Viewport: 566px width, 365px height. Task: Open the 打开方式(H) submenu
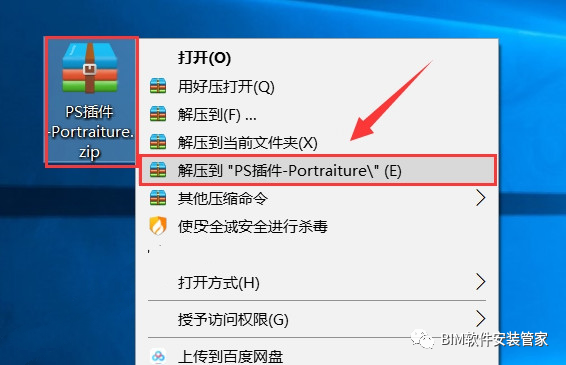point(318,282)
